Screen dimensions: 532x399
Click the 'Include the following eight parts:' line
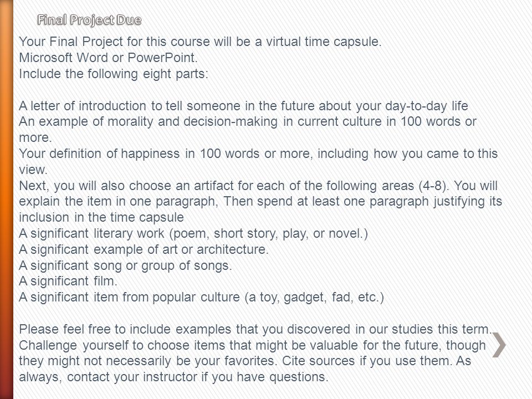114,74
